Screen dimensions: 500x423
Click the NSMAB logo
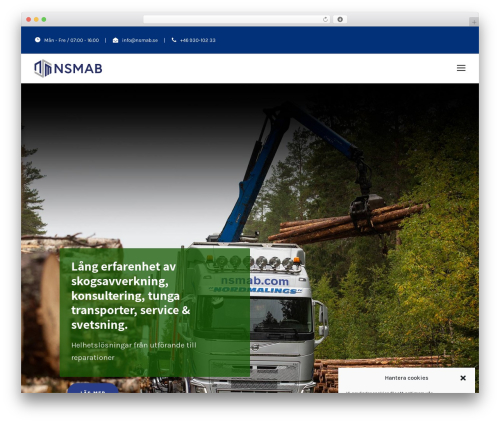coord(68,68)
